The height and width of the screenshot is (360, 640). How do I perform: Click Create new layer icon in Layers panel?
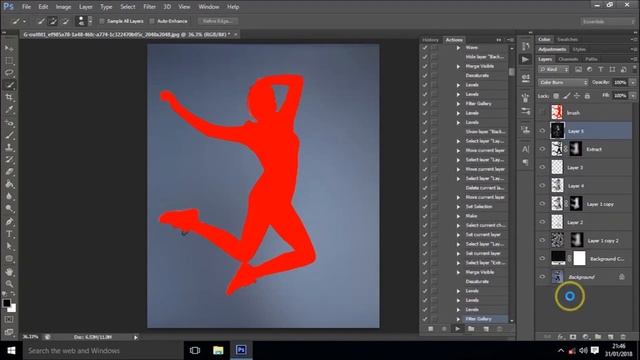coord(611,337)
